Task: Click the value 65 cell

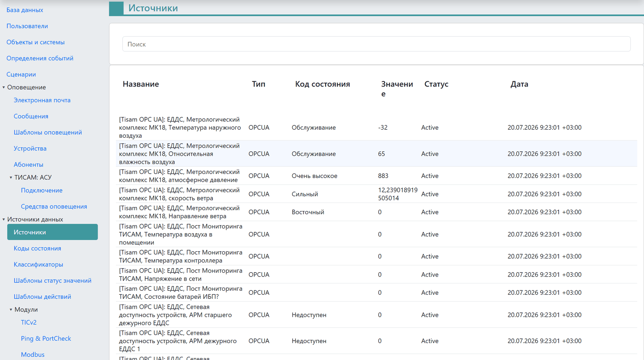Action: 382,153
